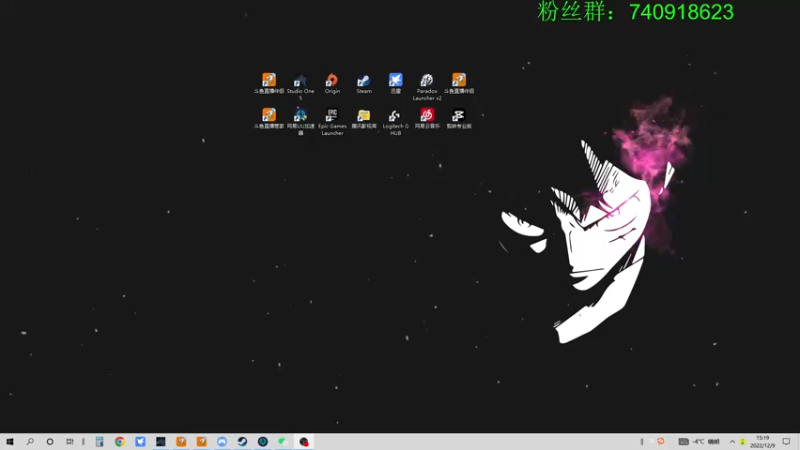Open the green chat bubble app on taskbar
This screenshot has height=450, width=800.
point(283,442)
